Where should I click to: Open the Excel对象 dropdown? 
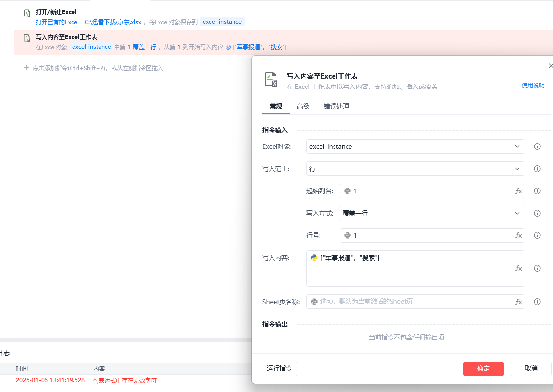(415, 146)
